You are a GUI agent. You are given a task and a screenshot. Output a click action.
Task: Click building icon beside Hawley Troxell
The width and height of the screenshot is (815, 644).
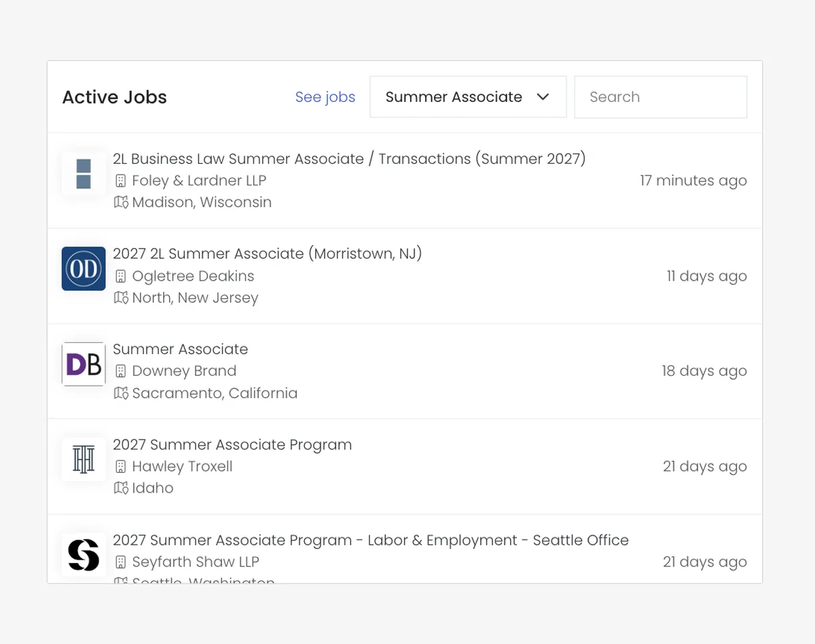click(x=121, y=467)
